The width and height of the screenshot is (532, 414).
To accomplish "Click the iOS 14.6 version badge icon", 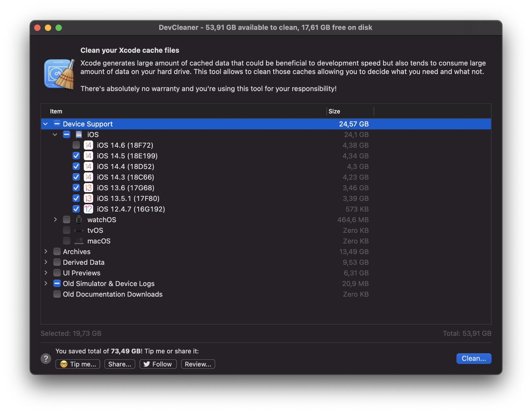I will click(88, 145).
